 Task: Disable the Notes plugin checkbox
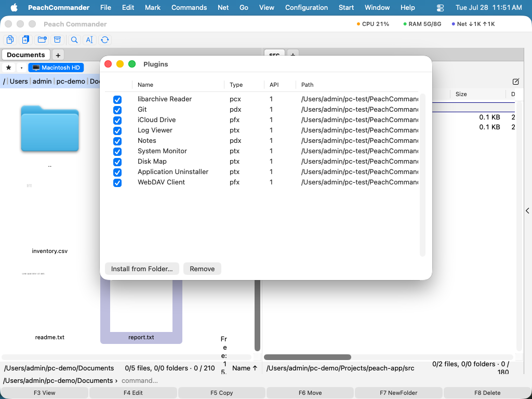tap(117, 141)
